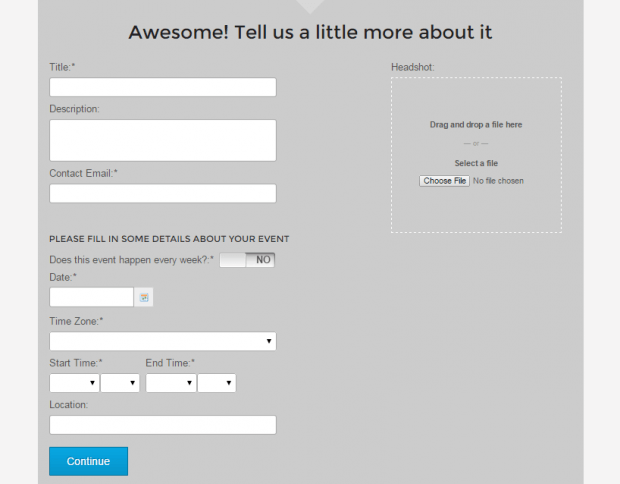The width and height of the screenshot is (620, 484).
Task: Click the 'No file chosen' text
Action: (498, 181)
